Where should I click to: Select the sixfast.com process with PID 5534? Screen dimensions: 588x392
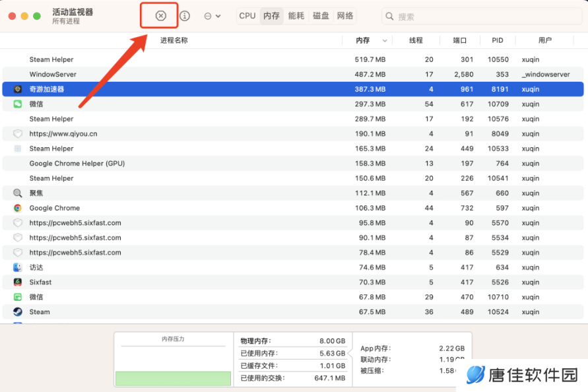tap(75, 238)
